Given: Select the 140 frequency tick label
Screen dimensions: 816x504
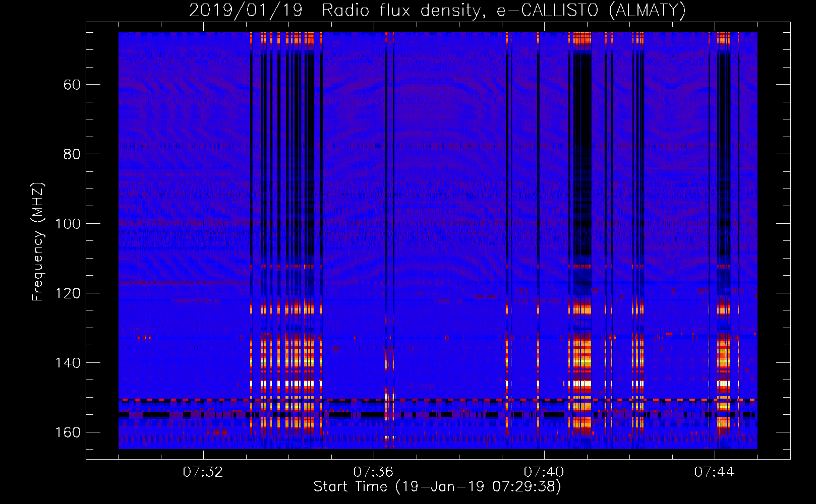Looking at the screenshot, I should tap(68, 363).
